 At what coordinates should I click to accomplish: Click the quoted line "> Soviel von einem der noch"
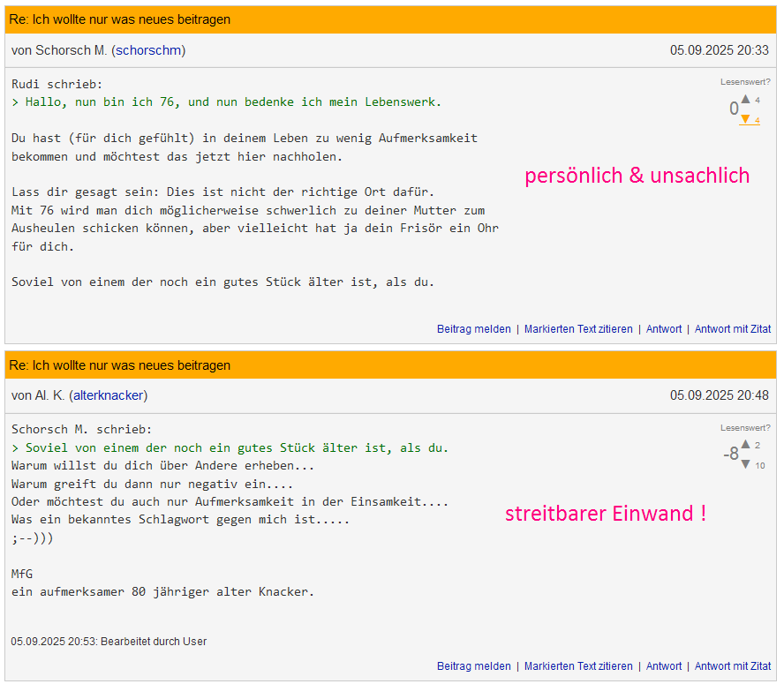tap(230, 448)
